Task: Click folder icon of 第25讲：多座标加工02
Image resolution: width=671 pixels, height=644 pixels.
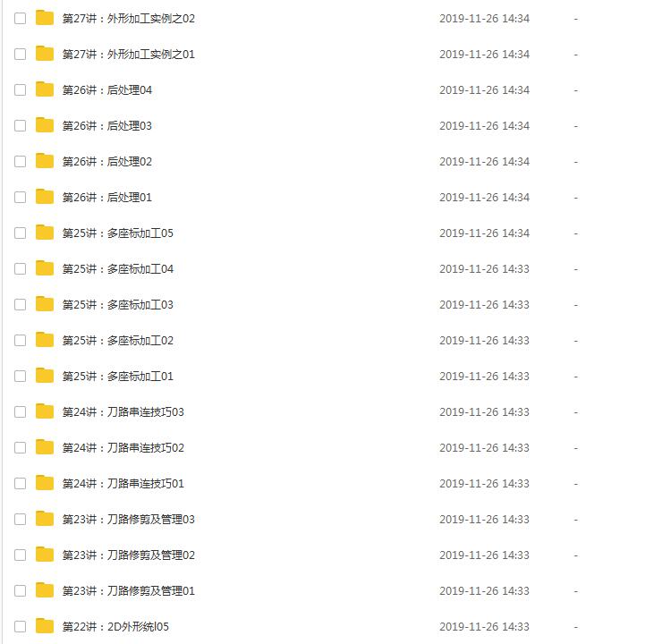Action: tap(45, 340)
